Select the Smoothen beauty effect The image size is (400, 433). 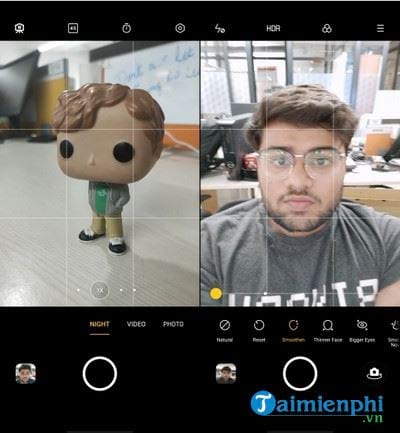tap(293, 330)
